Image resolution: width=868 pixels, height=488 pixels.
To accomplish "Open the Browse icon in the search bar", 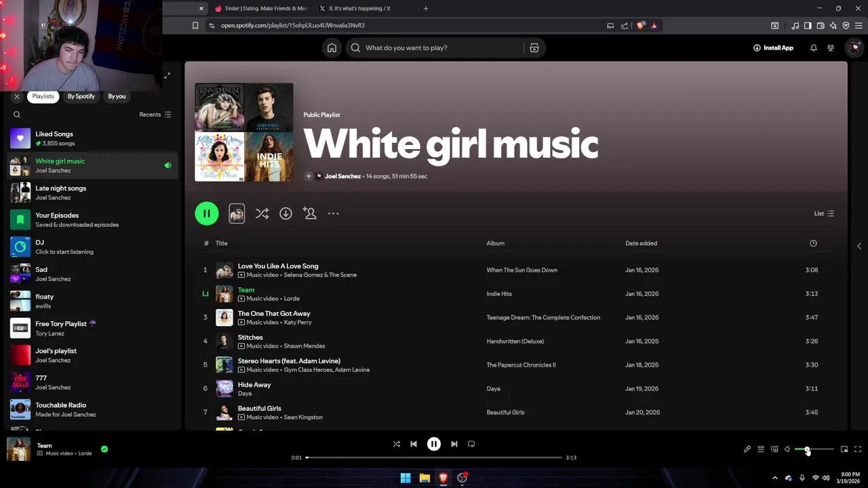I will [534, 48].
